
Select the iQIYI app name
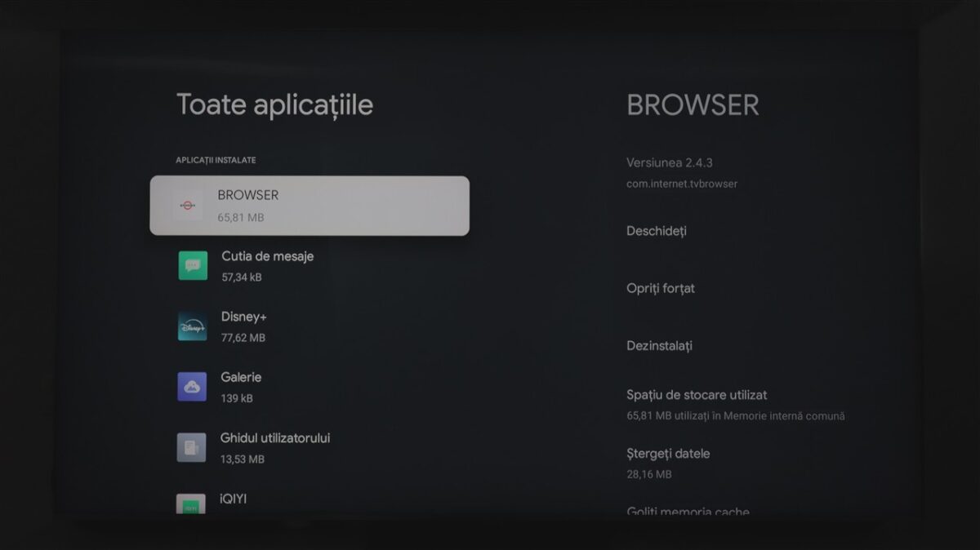(234, 499)
